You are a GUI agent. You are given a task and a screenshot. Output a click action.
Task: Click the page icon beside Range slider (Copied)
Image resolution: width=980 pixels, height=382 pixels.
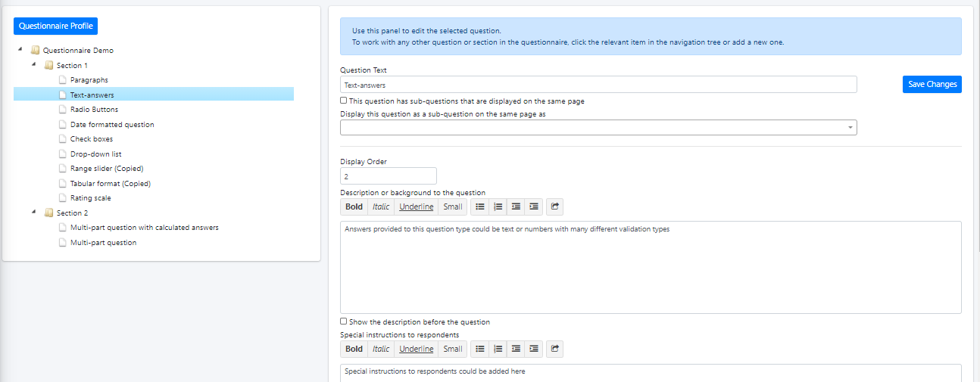[63, 169]
